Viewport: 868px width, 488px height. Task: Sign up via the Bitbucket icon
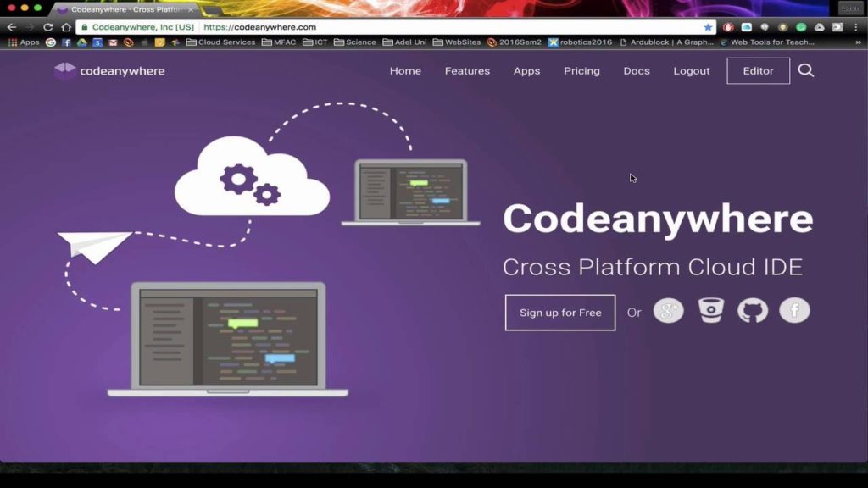710,310
